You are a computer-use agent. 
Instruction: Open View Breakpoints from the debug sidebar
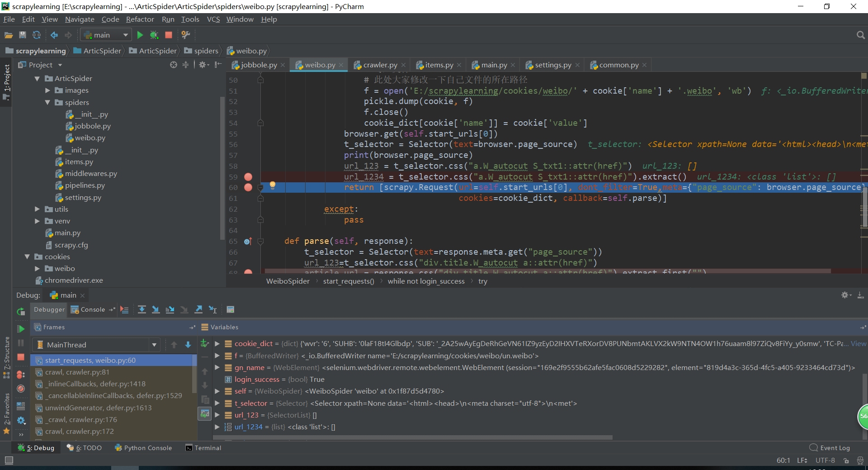coord(21,375)
